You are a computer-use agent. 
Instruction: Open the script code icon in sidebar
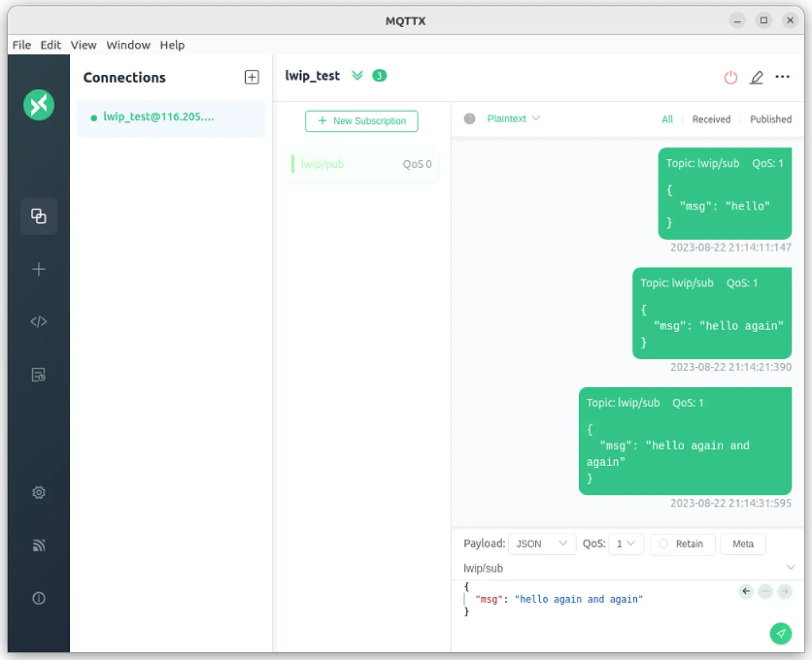[x=38, y=321]
